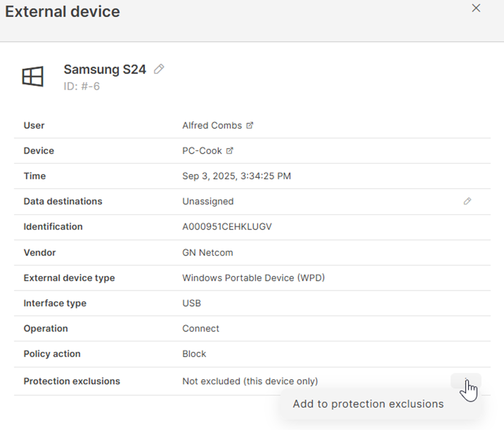Click the Not excluded (this device only) text
This screenshot has height=430, width=504.
click(250, 381)
